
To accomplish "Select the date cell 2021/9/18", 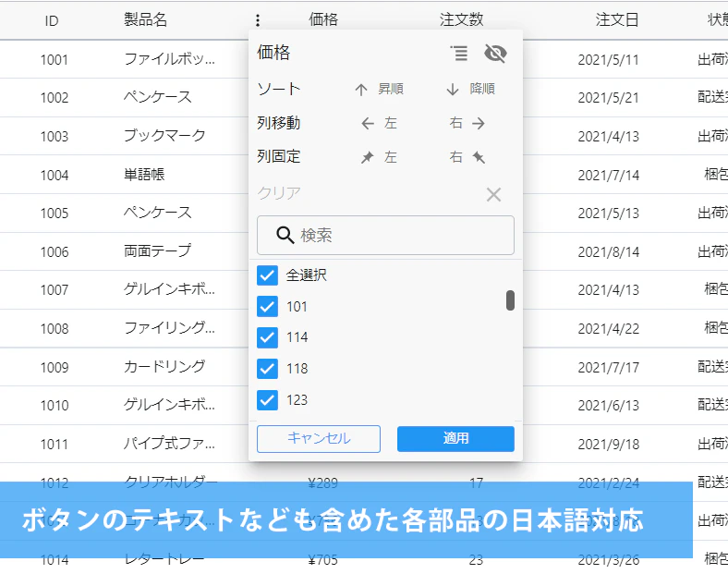I will tap(608, 445).
